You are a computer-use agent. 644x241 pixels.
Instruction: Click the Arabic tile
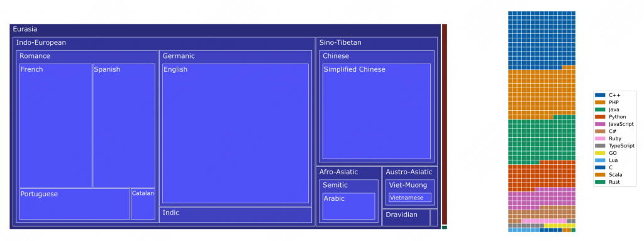[x=348, y=206]
